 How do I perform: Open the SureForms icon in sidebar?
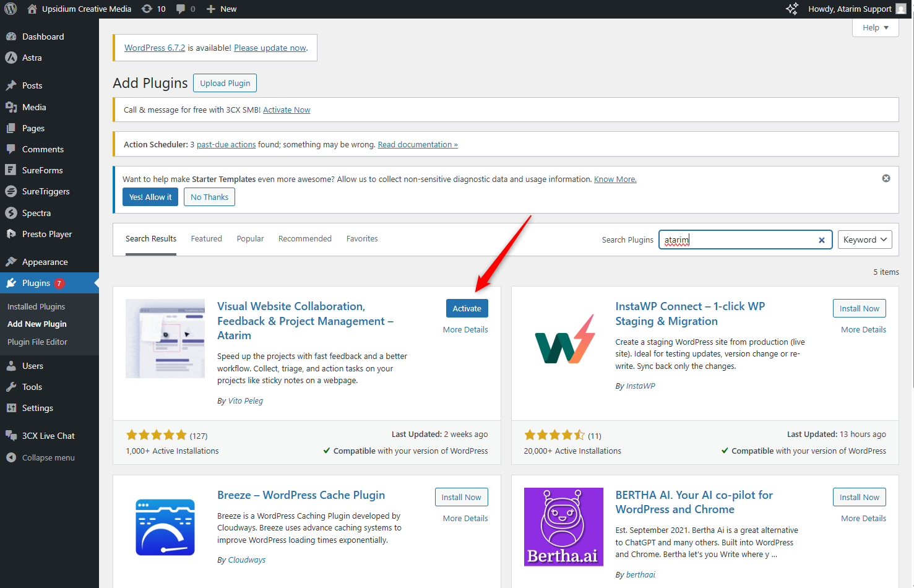click(x=11, y=170)
